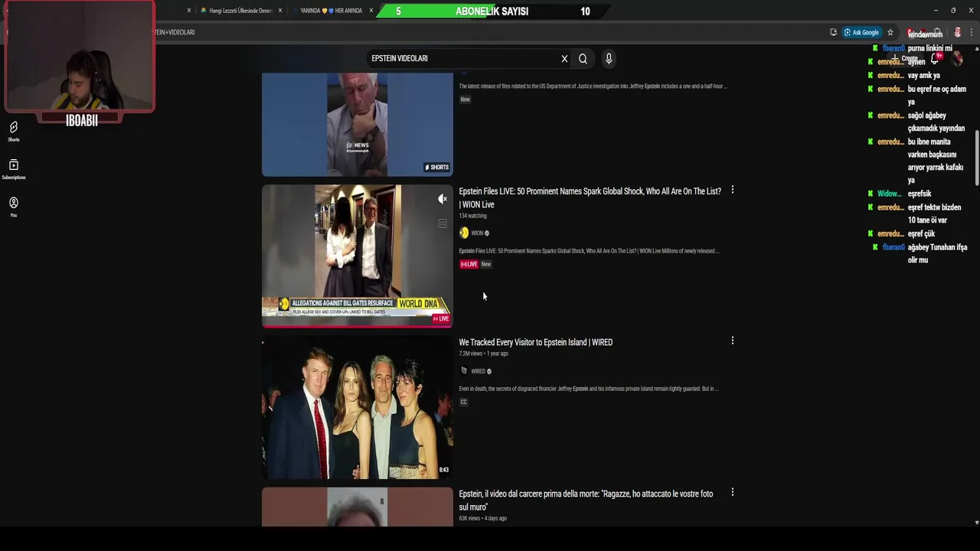The height and width of the screenshot is (551, 980).
Task: Open WIRED channel avatar icon
Action: 464,371
